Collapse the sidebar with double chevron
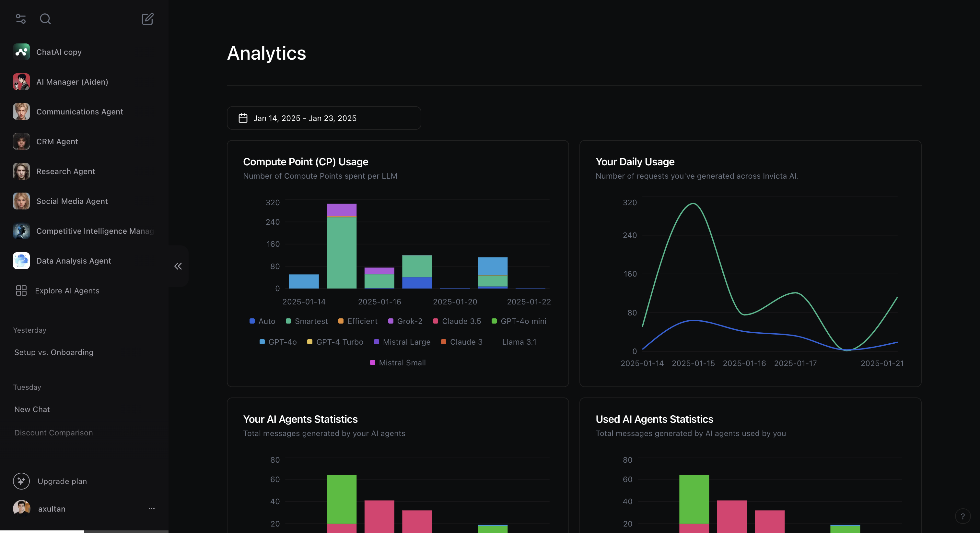Viewport: 980px width, 533px height. [178, 266]
